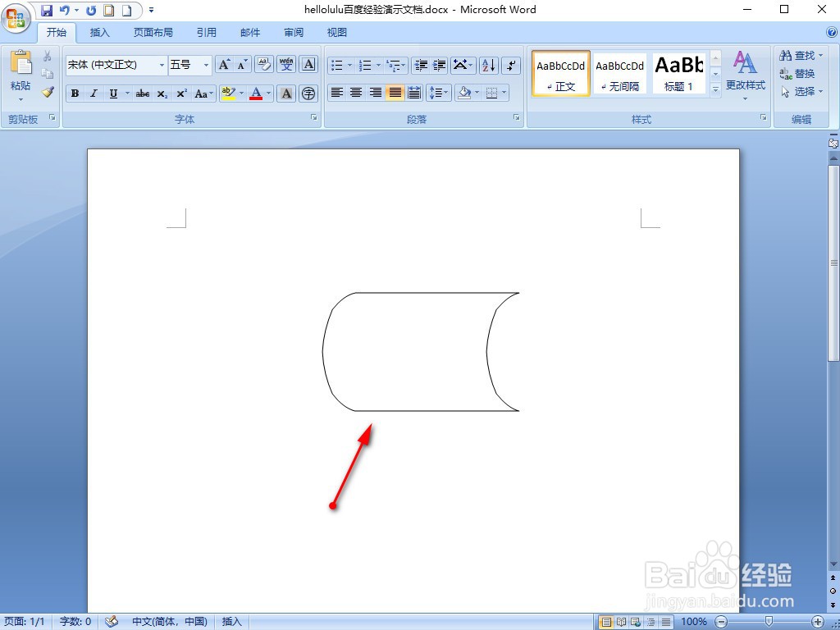Viewport: 840px width, 630px height.
Task: Click 查找 find button
Action: click(x=801, y=56)
